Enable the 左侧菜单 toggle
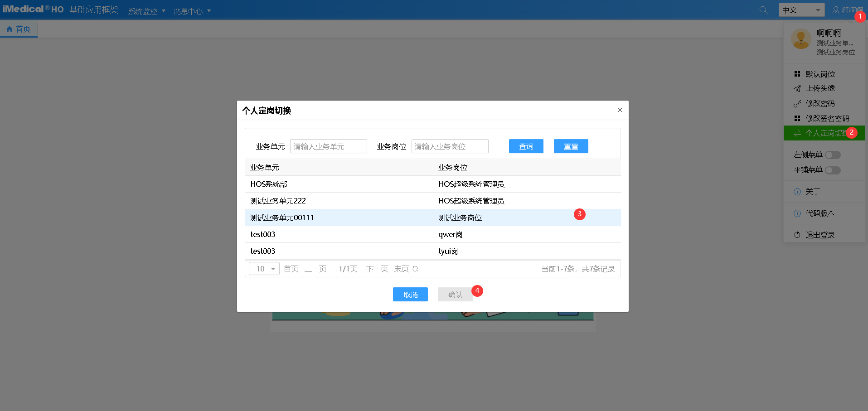Screen dimensions: 868x411 [x=833, y=155]
